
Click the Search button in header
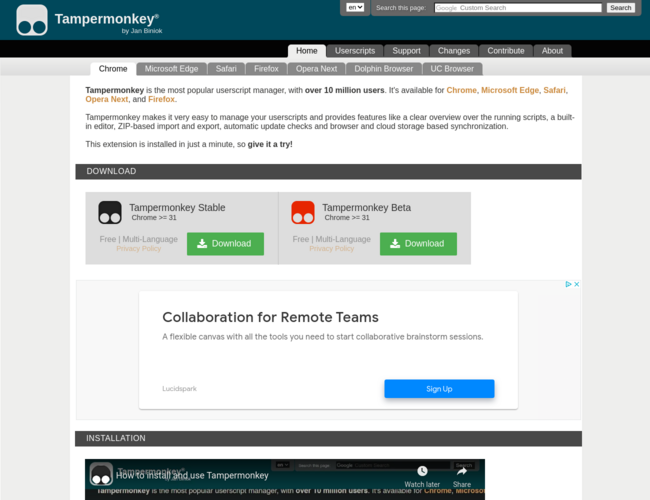tap(621, 8)
